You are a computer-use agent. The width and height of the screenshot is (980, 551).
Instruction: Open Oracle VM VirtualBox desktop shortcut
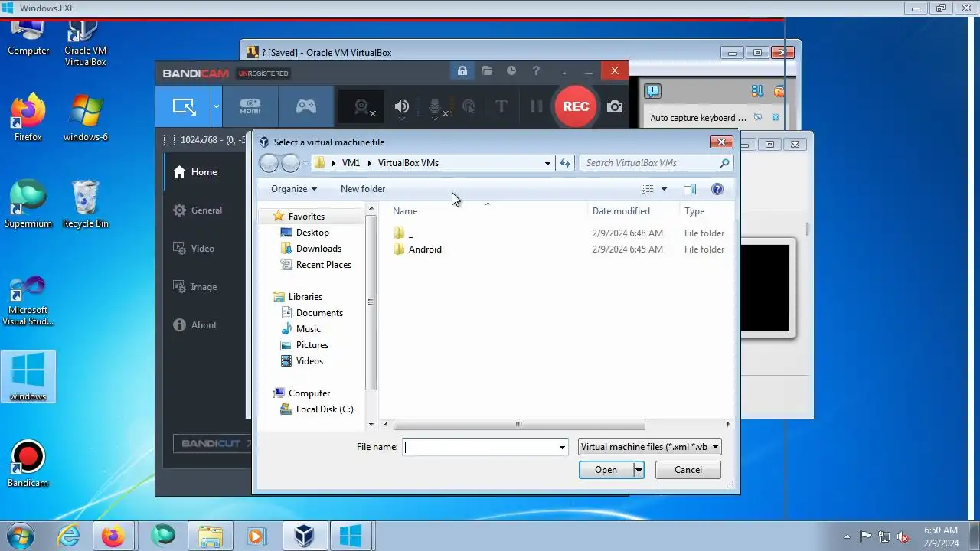[85, 42]
